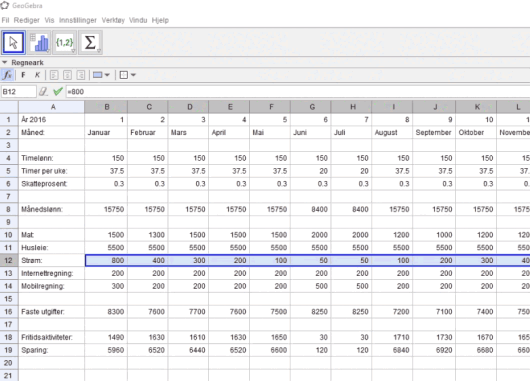530x381 pixels.
Task: Open the Fil menu
Action: [5, 20]
